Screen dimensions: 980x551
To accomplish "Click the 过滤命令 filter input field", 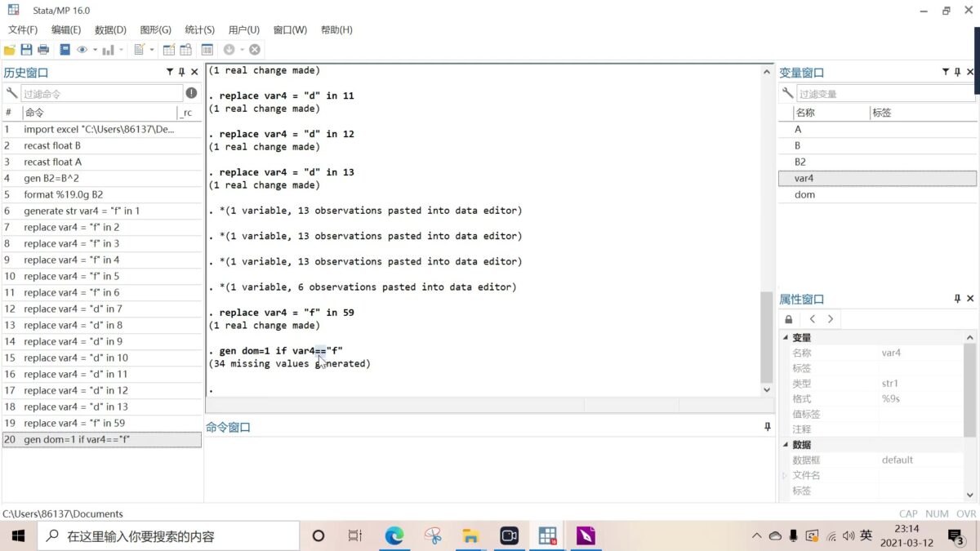I will tap(101, 94).
